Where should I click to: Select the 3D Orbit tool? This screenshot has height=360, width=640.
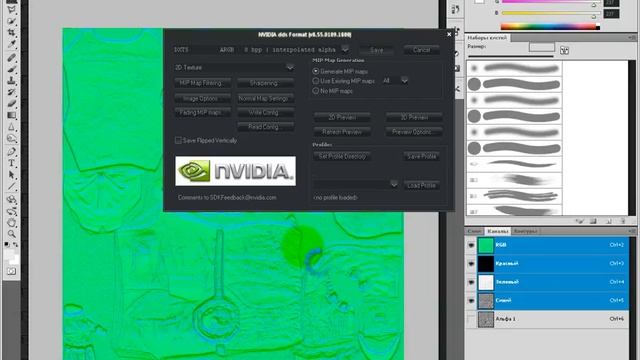click(11, 211)
